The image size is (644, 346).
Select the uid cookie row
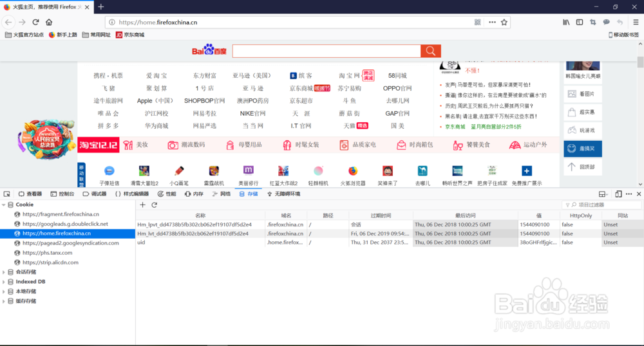click(x=390, y=242)
